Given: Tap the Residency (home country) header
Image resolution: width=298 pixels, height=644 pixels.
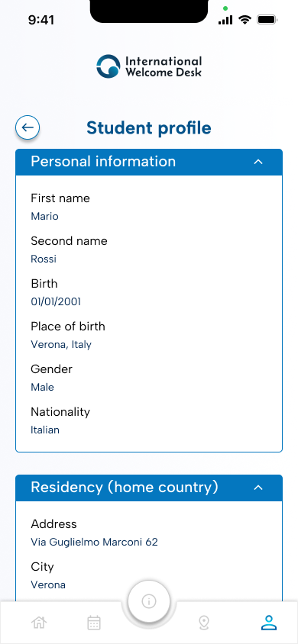Looking at the screenshot, I should tap(149, 488).
